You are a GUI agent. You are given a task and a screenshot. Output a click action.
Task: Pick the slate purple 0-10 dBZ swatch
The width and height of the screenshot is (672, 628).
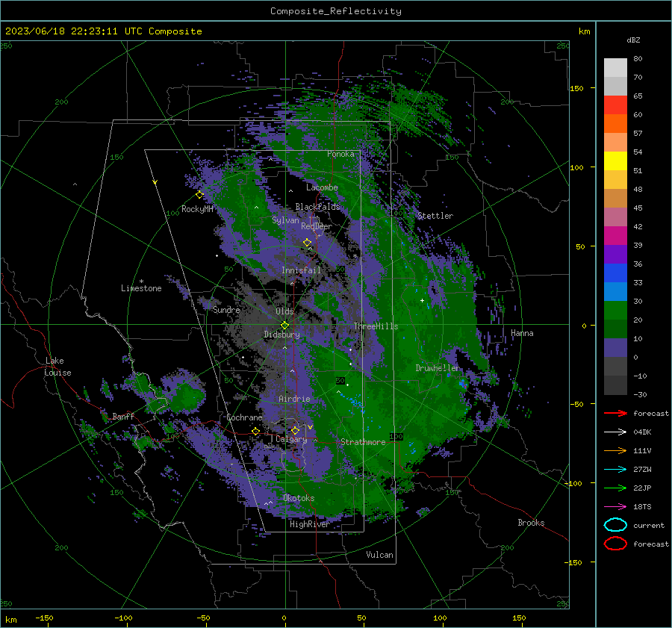click(x=615, y=347)
